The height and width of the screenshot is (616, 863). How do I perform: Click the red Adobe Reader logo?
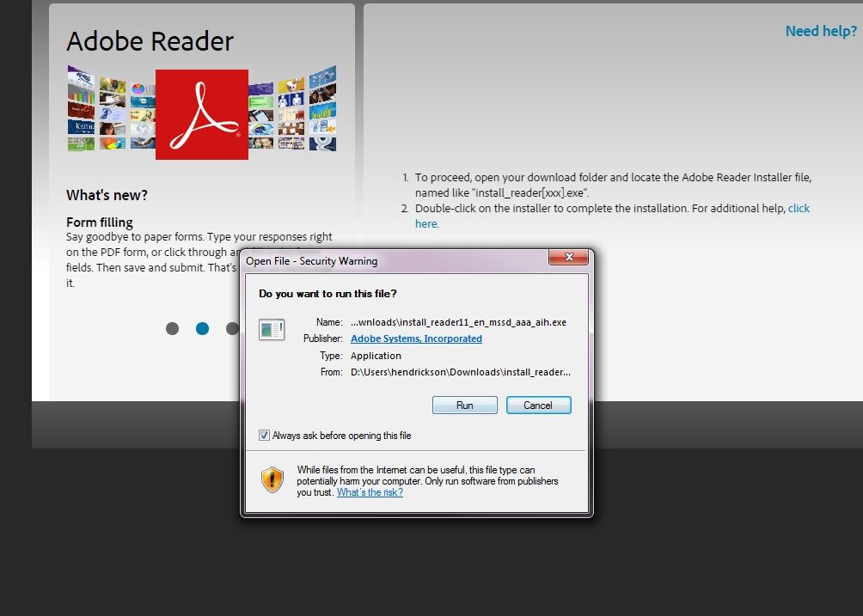click(202, 114)
